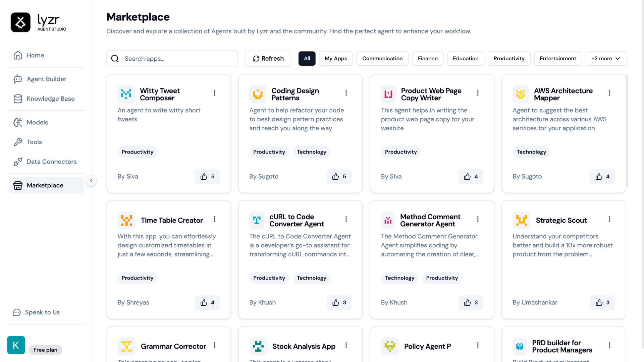Open the Witty Tweet Composer agent icon
This screenshot has height=362, width=644.
point(126,94)
